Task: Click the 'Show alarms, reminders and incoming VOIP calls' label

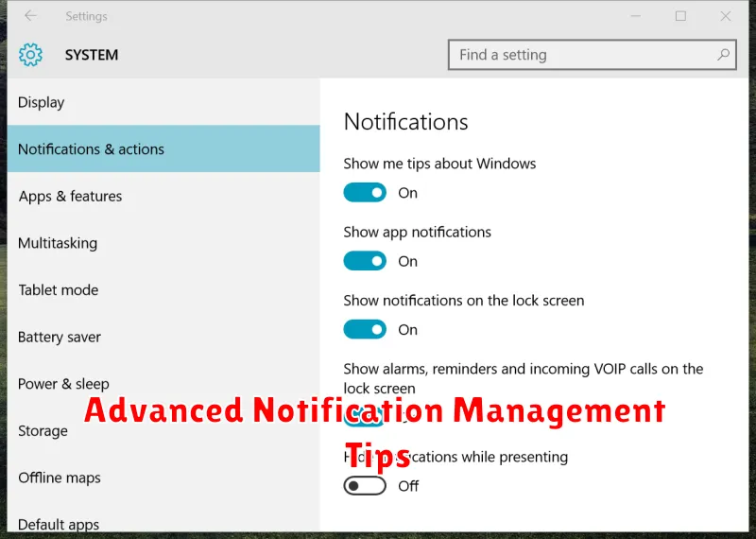Action: pyautogui.click(x=524, y=378)
